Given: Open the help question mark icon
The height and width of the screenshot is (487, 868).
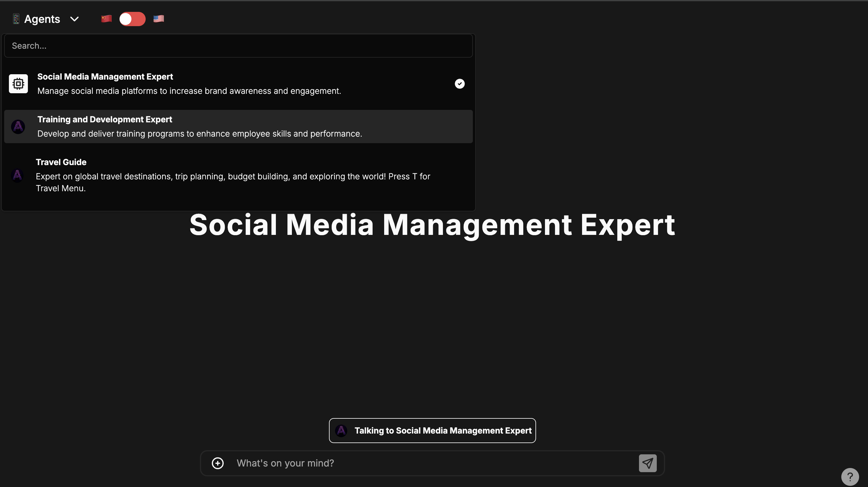Looking at the screenshot, I should pyautogui.click(x=850, y=477).
